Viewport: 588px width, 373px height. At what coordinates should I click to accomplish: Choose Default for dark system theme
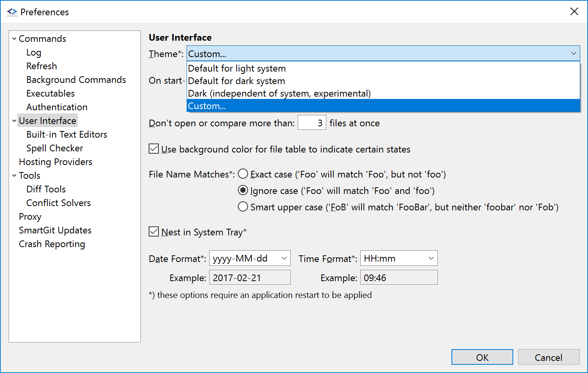pos(236,81)
